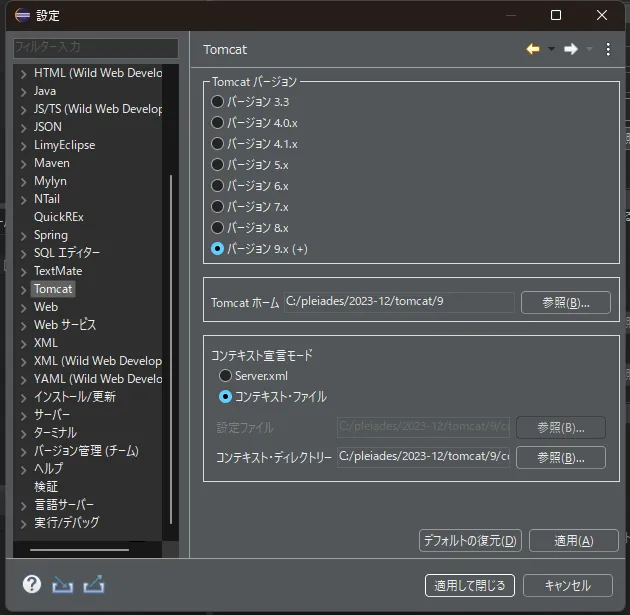Click the tree vertical scrollbar
Viewport: 630px width, 615px height.
coord(171,349)
